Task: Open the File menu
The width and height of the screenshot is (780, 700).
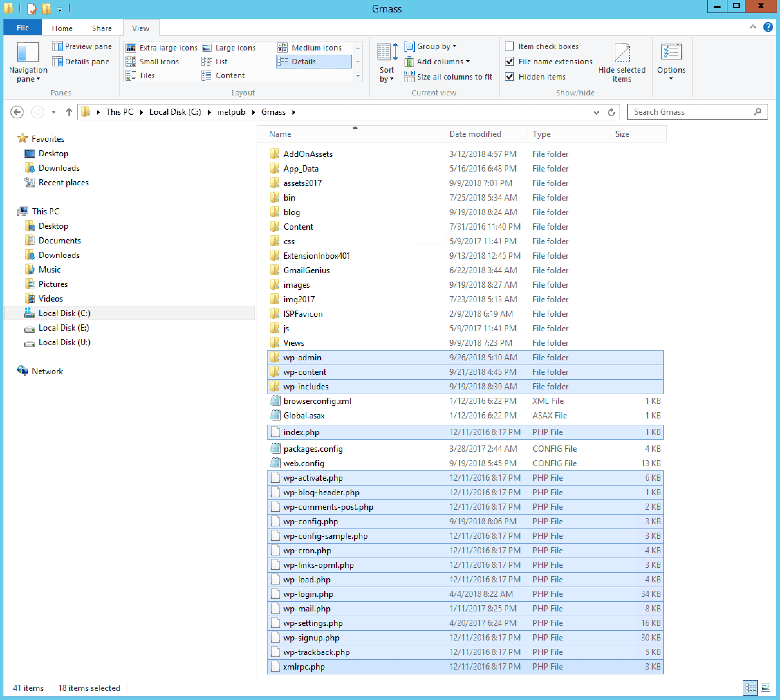Action: click(23, 28)
